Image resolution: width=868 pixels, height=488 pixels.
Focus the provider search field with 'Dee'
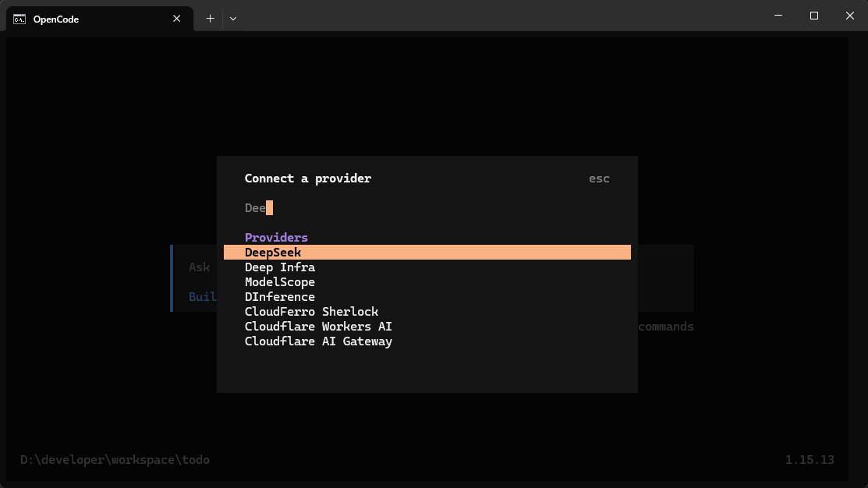click(x=427, y=208)
